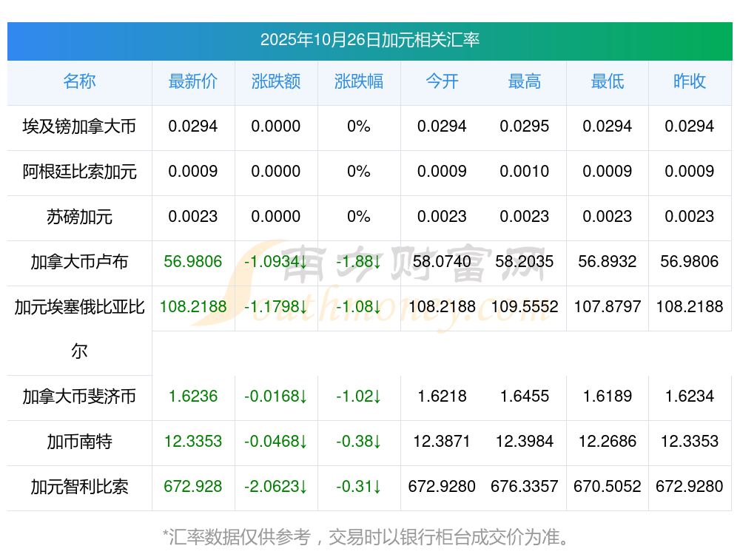
Task: Select the 涨跌幅 column header
Action: pos(359,81)
